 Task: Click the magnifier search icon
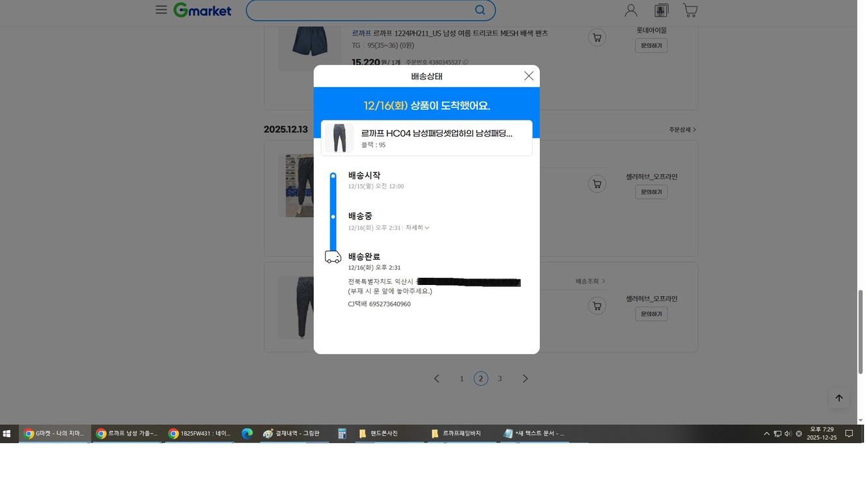pyautogui.click(x=480, y=10)
